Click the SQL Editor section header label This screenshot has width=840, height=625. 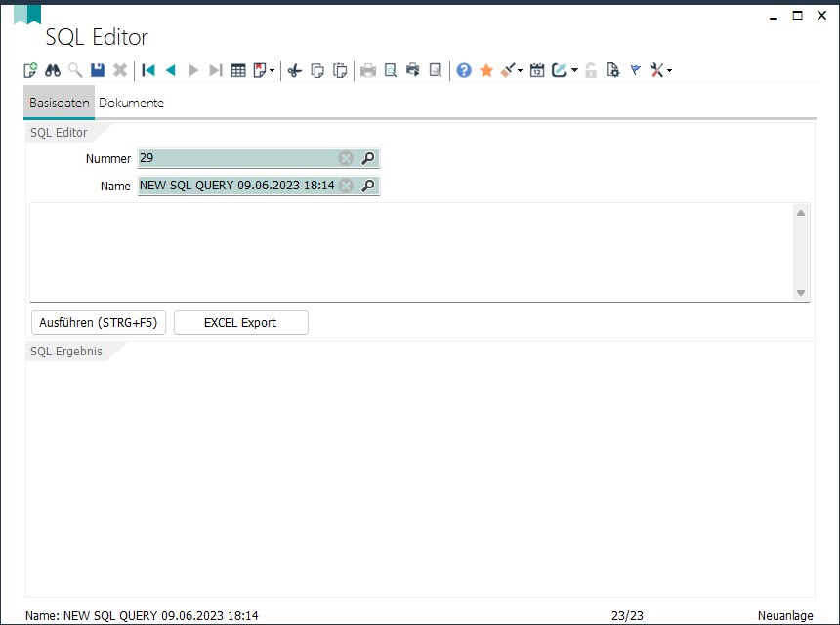tap(59, 132)
